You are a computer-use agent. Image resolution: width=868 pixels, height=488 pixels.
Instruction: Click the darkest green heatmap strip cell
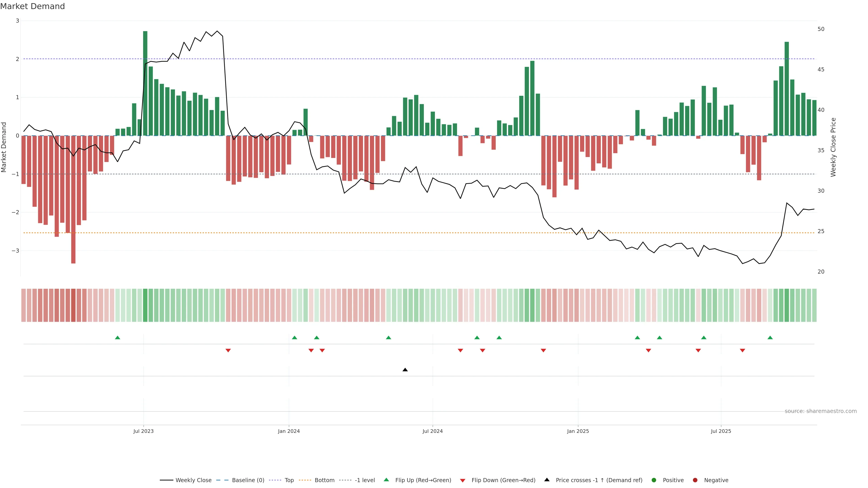pos(145,305)
